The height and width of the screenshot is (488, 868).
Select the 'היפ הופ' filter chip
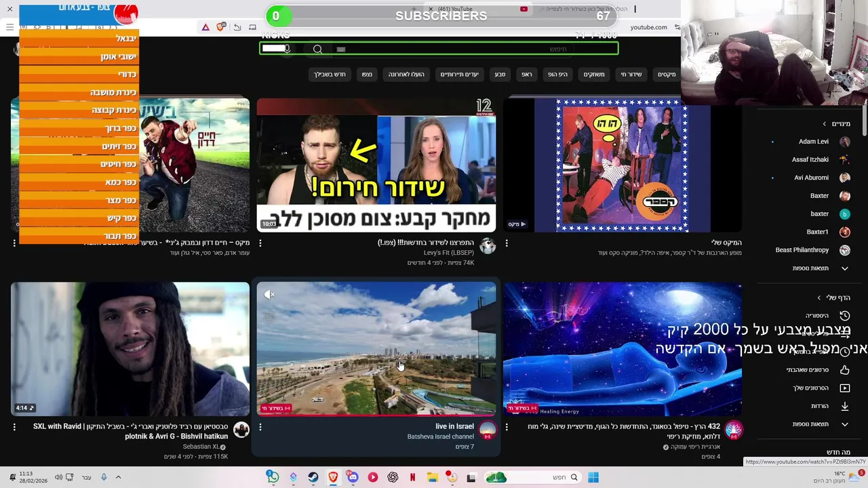pyautogui.click(x=557, y=75)
